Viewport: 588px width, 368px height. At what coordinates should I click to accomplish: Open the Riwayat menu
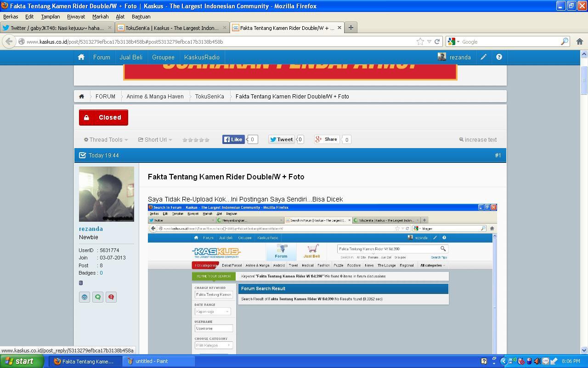pos(76,17)
